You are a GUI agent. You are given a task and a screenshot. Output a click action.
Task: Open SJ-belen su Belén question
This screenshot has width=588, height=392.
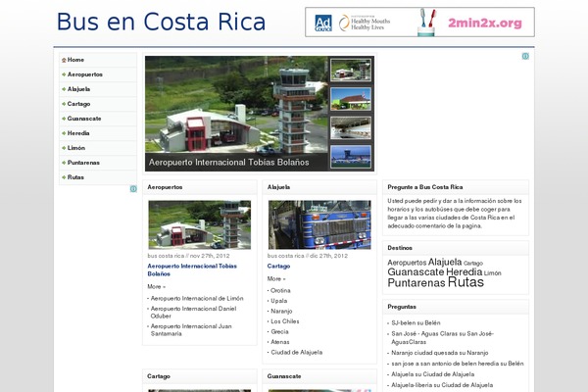pos(416,323)
